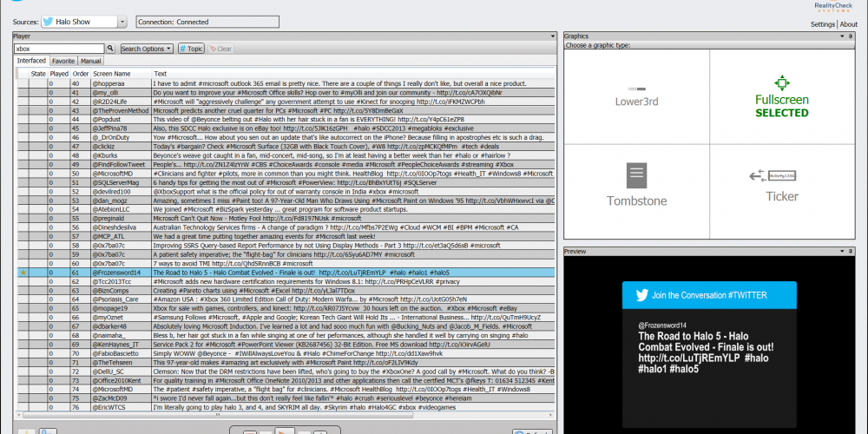The width and height of the screenshot is (868, 434).
Task: Select the @Dineshdesilva tweet row
Action: tap(286, 227)
